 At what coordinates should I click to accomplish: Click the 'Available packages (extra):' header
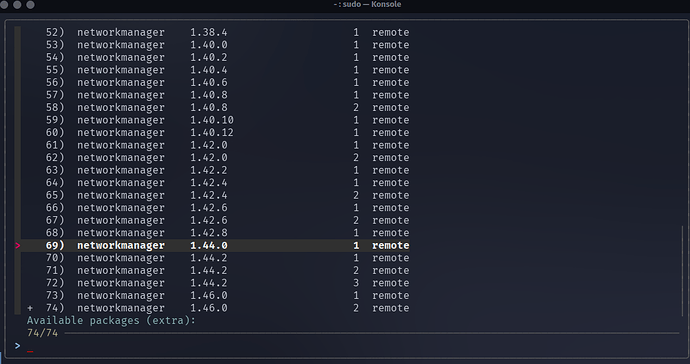click(111, 320)
